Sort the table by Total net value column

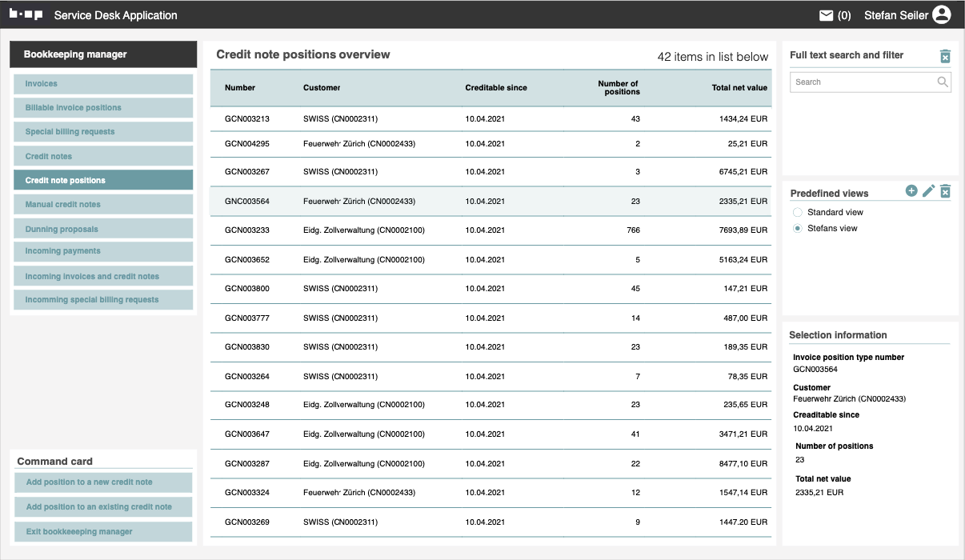pos(739,88)
